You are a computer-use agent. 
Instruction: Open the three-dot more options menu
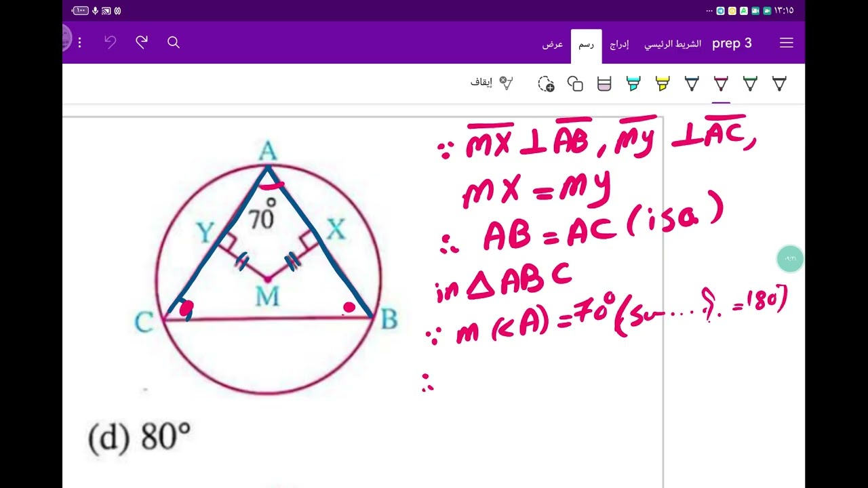coord(79,43)
